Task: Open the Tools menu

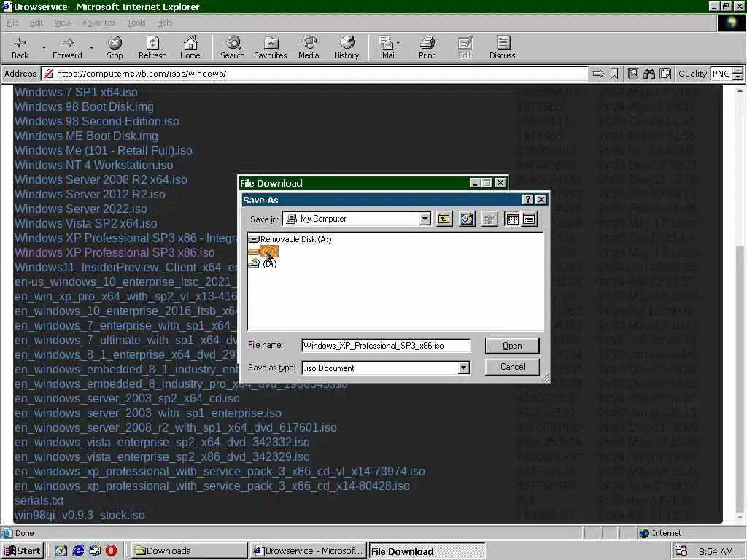Action: 136,23
